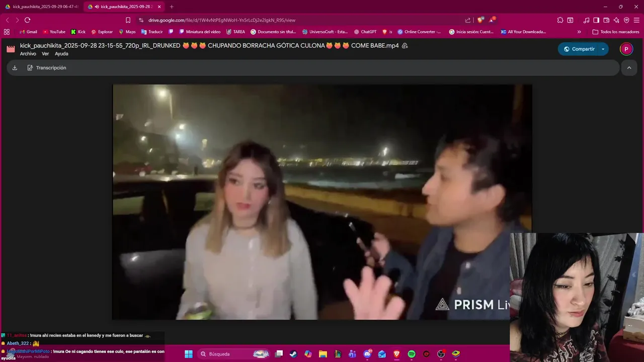Open the Traducir bookmark
Image resolution: width=644 pixels, height=362 pixels.
tap(152, 32)
